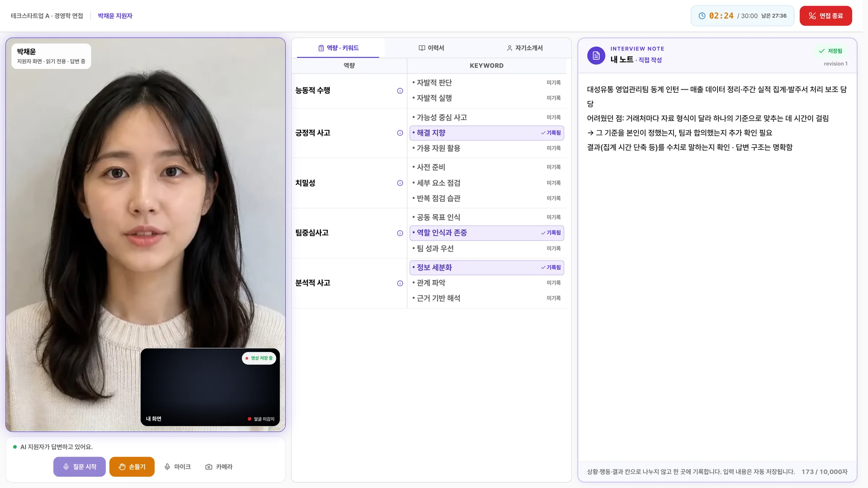Mark 세부 요소 점검 keyword as recorded
The height and width of the screenshot is (488, 868).
point(486,183)
